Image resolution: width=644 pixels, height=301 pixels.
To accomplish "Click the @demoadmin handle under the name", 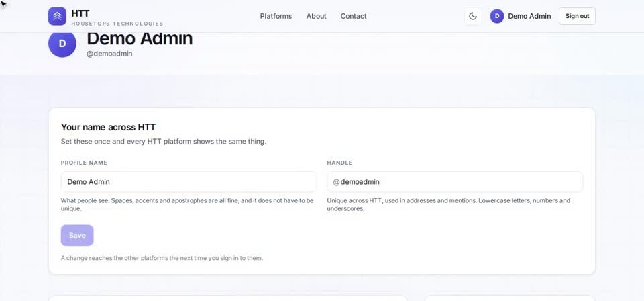I will (x=109, y=54).
